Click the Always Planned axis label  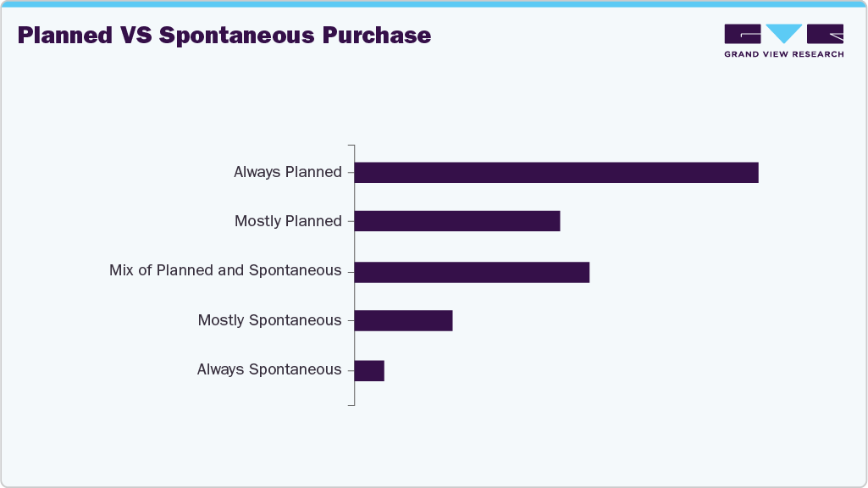click(x=288, y=173)
